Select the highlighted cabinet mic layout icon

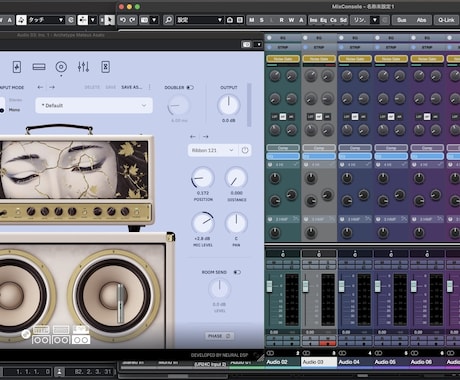tap(81, 335)
